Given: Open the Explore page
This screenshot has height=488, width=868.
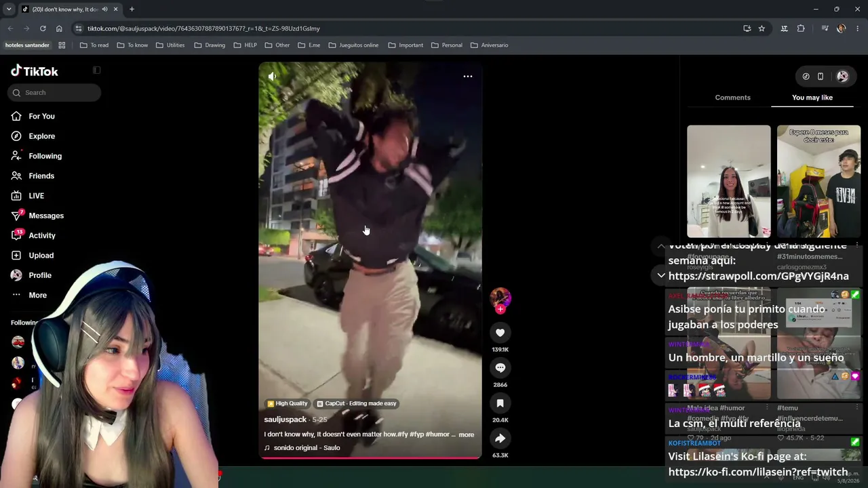Looking at the screenshot, I should coord(33,136).
